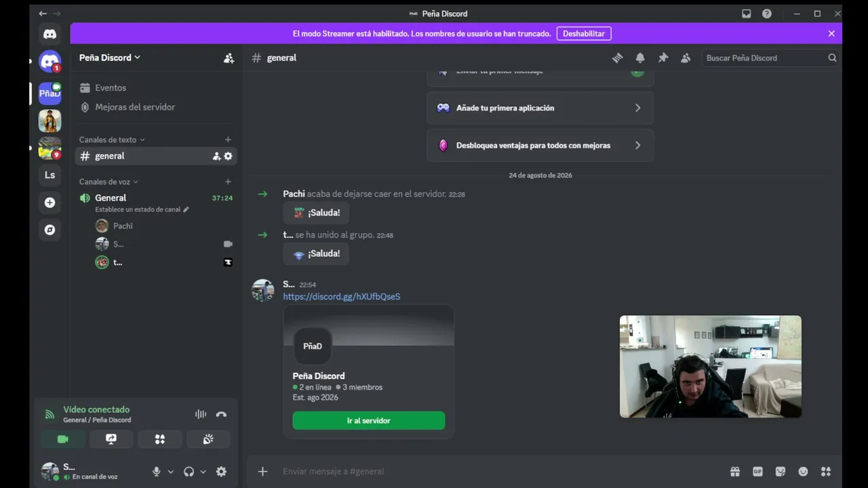Show pinned messages in general channel

(x=663, y=58)
